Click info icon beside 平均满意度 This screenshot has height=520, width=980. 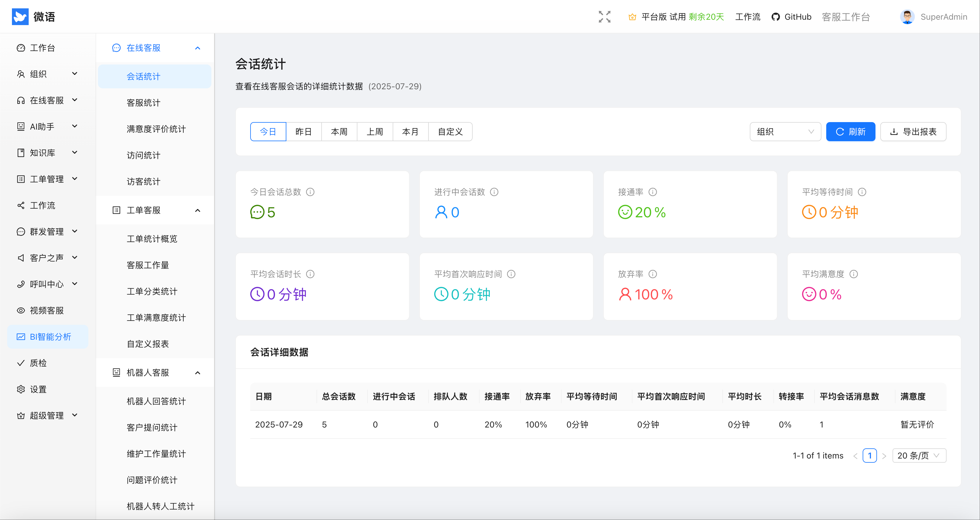pyautogui.click(x=853, y=274)
